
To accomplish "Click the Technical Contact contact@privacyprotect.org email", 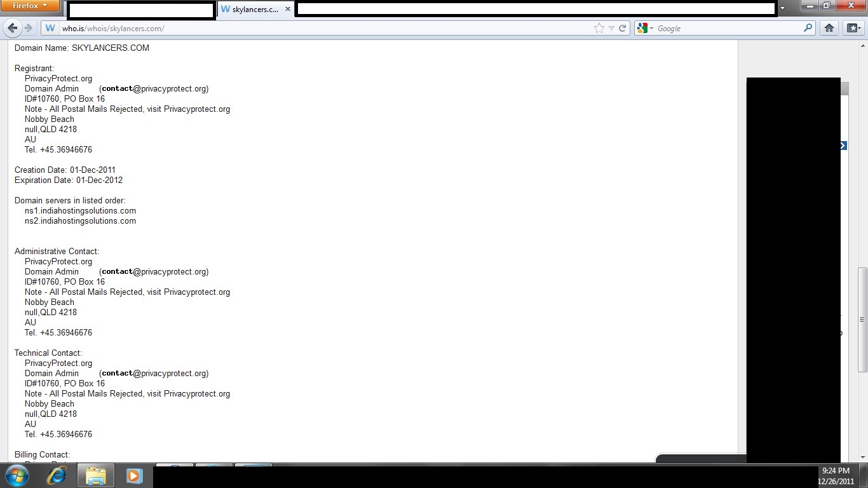I will click(x=154, y=373).
